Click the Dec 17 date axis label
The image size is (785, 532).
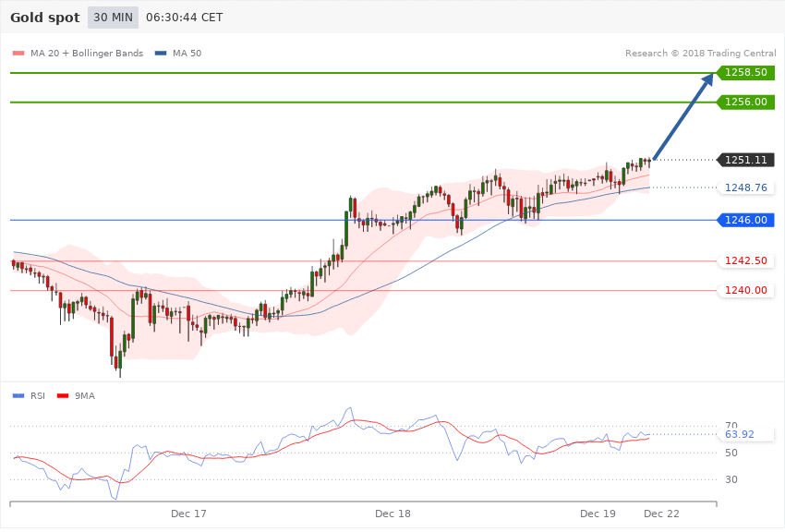[x=188, y=514]
